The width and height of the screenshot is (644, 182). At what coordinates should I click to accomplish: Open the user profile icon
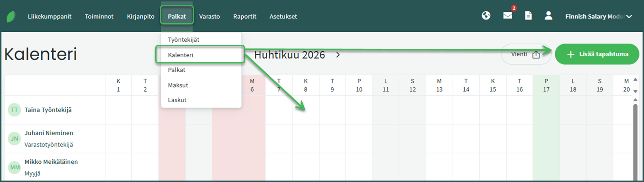pos(548,16)
